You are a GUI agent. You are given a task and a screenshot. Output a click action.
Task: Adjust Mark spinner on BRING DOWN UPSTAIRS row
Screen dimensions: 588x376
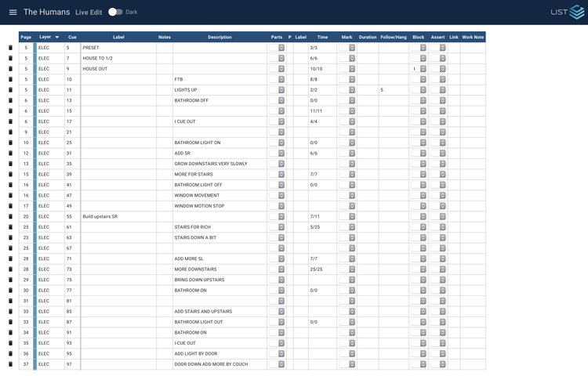pos(352,280)
